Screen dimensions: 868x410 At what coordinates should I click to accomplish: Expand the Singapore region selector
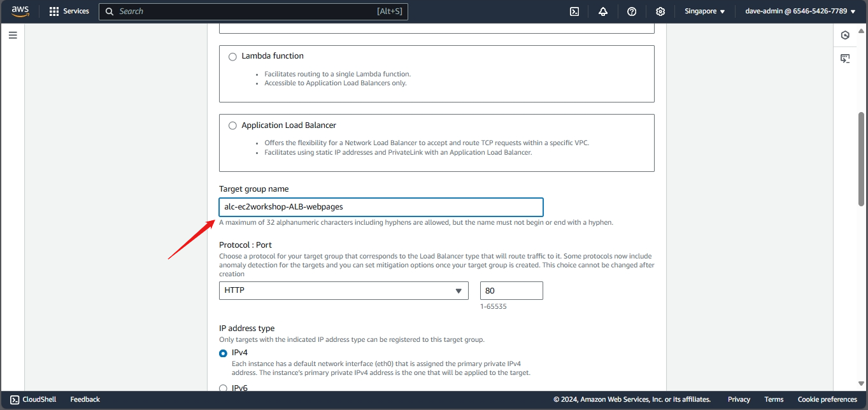tap(704, 11)
